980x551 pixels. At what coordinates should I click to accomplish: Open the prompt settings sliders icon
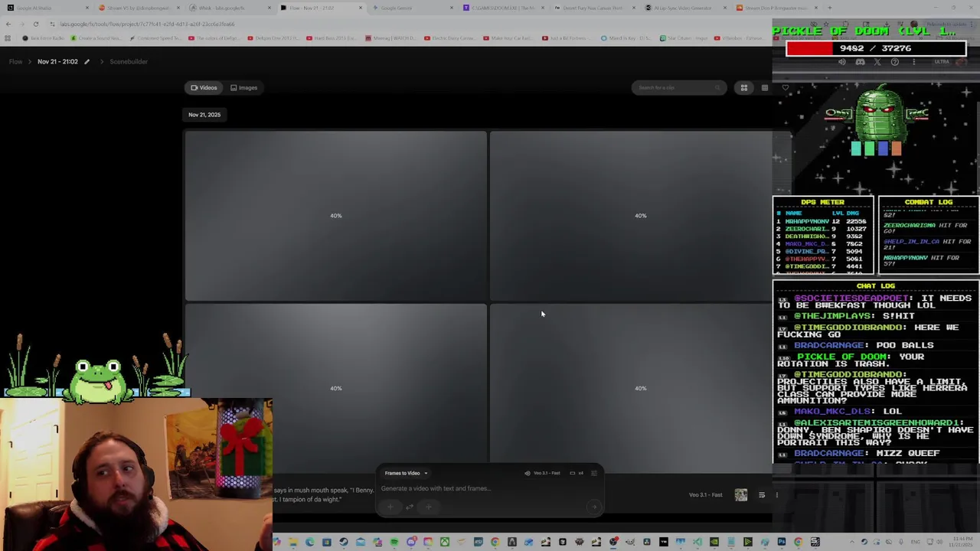(x=594, y=473)
